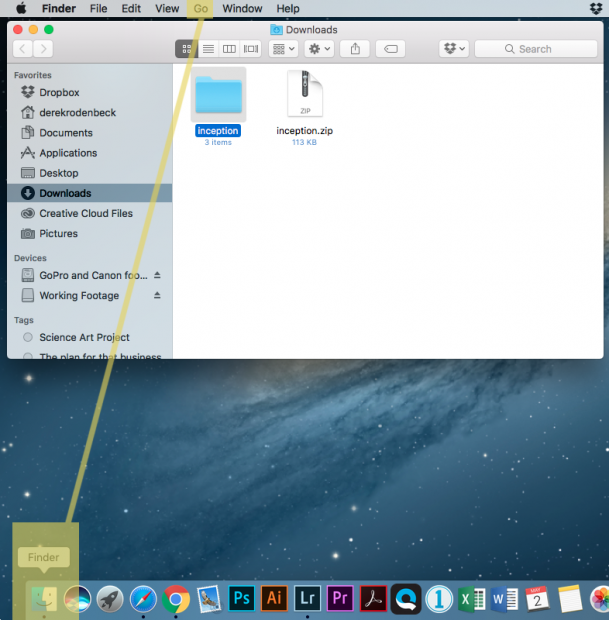
Task: Eject the GoPro and Canon footage drive
Action: pyautogui.click(x=157, y=275)
